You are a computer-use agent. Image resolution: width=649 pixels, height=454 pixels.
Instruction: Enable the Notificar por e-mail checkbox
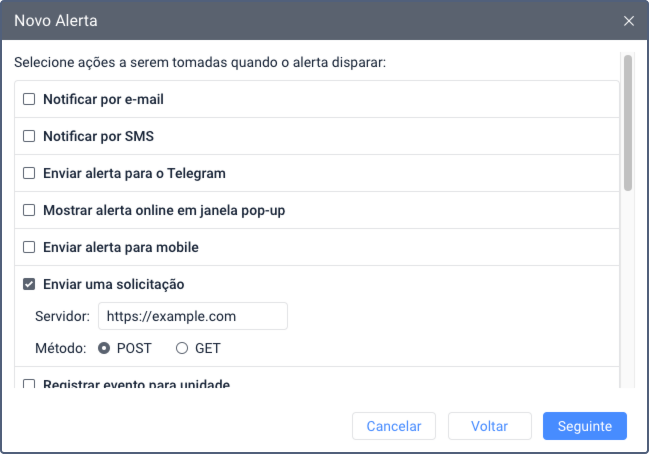pyautogui.click(x=29, y=99)
